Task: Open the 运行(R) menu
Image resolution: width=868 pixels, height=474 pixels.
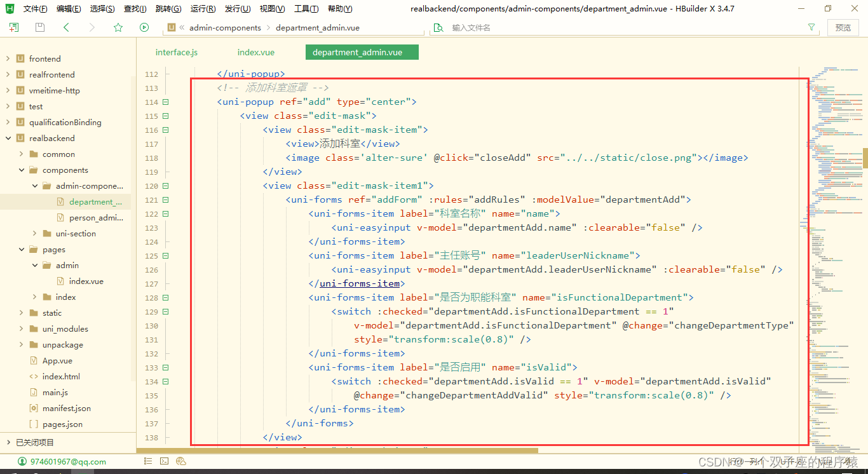Action: click(203, 9)
